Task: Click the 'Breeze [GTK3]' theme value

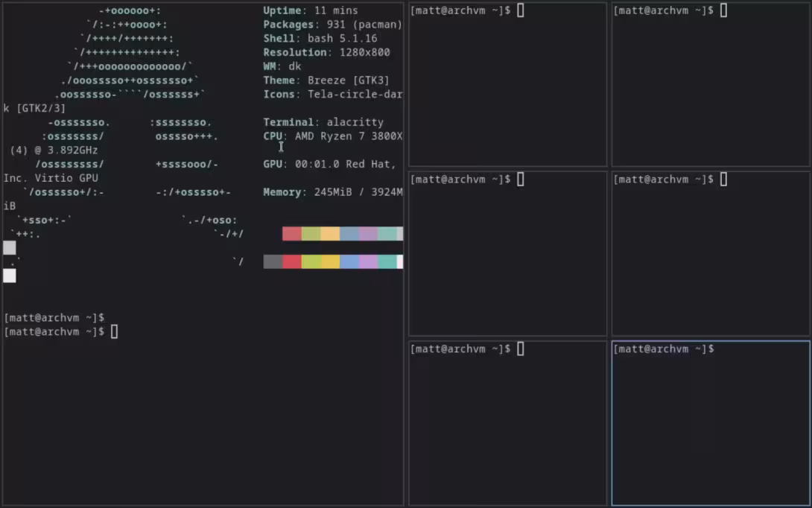Action: (x=349, y=80)
